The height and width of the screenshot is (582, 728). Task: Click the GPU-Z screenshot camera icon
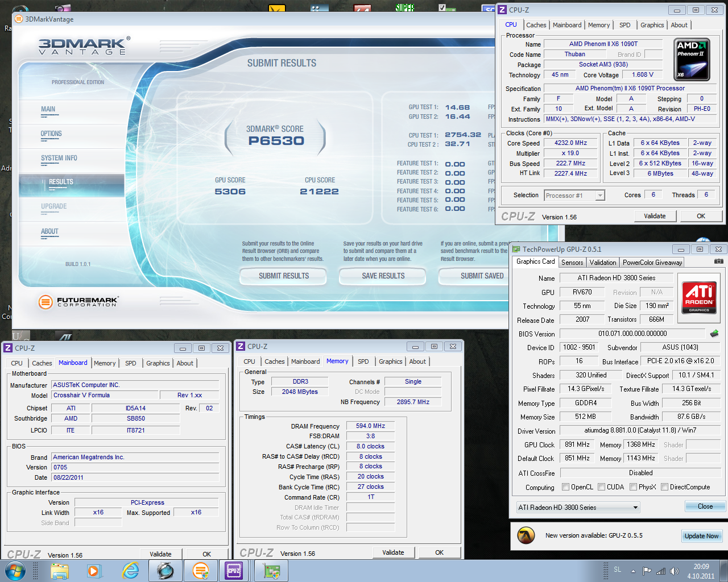tap(719, 261)
